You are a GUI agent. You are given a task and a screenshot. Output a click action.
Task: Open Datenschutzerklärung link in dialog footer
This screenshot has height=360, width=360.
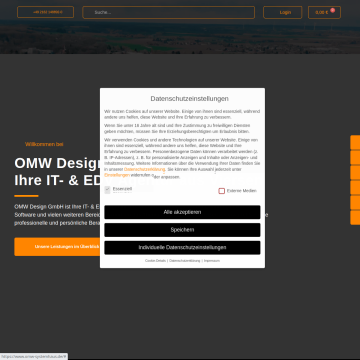(x=185, y=261)
